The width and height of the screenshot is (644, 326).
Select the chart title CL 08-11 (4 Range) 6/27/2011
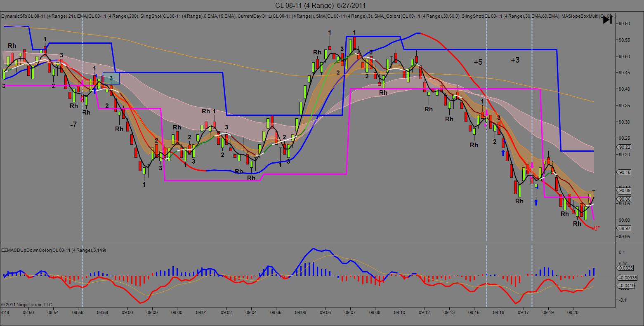pyautogui.click(x=320, y=5)
